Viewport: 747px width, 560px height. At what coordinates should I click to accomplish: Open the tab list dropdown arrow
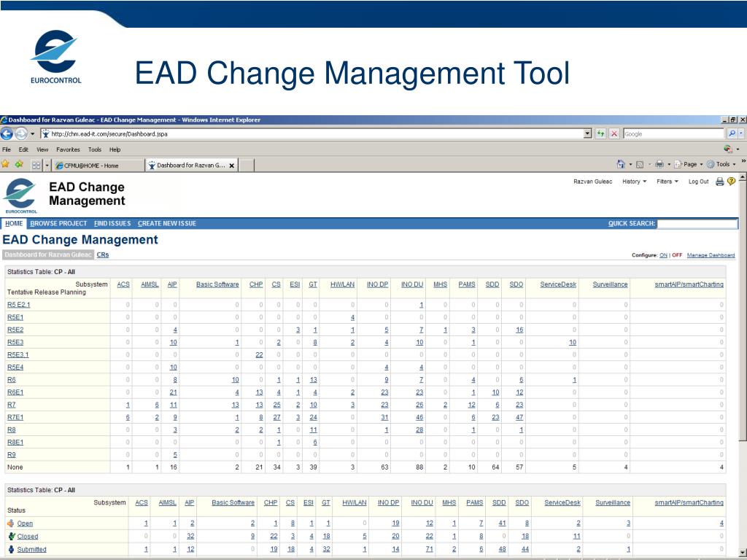coord(47,166)
